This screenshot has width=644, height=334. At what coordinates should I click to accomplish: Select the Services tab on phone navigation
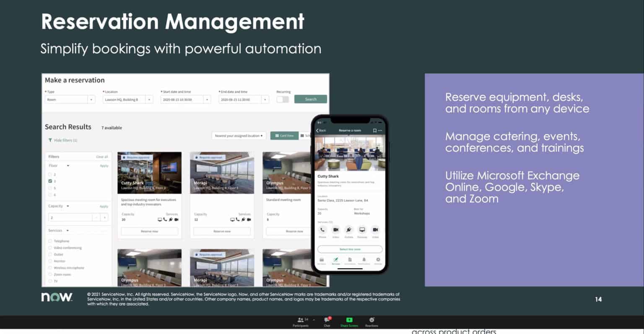click(x=336, y=260)
